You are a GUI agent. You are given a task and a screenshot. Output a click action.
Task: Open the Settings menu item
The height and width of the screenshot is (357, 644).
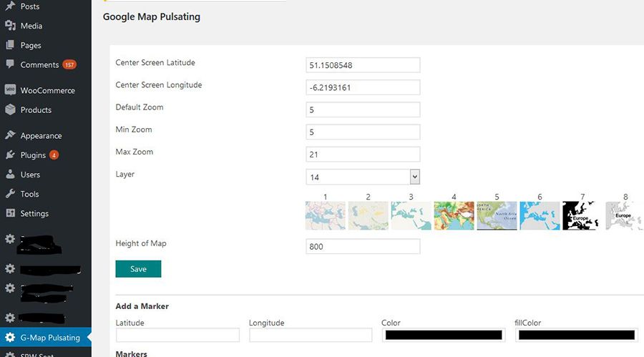34,213
